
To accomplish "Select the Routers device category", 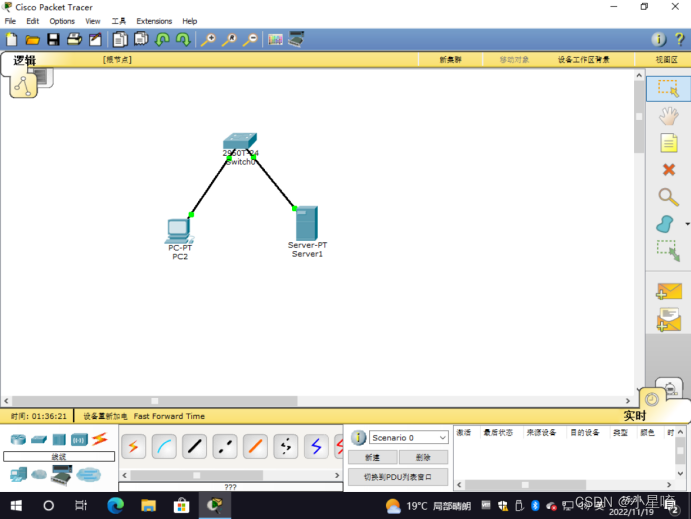I will pos(19,439).
